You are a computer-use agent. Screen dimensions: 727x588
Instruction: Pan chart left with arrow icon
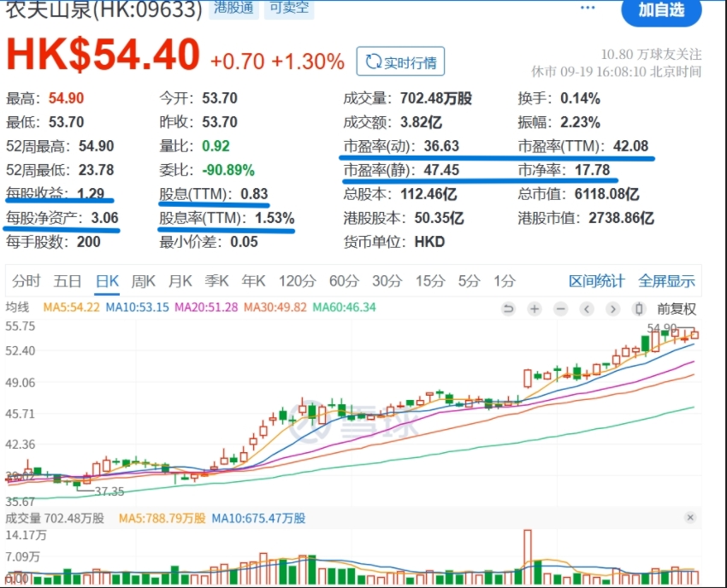587,309
